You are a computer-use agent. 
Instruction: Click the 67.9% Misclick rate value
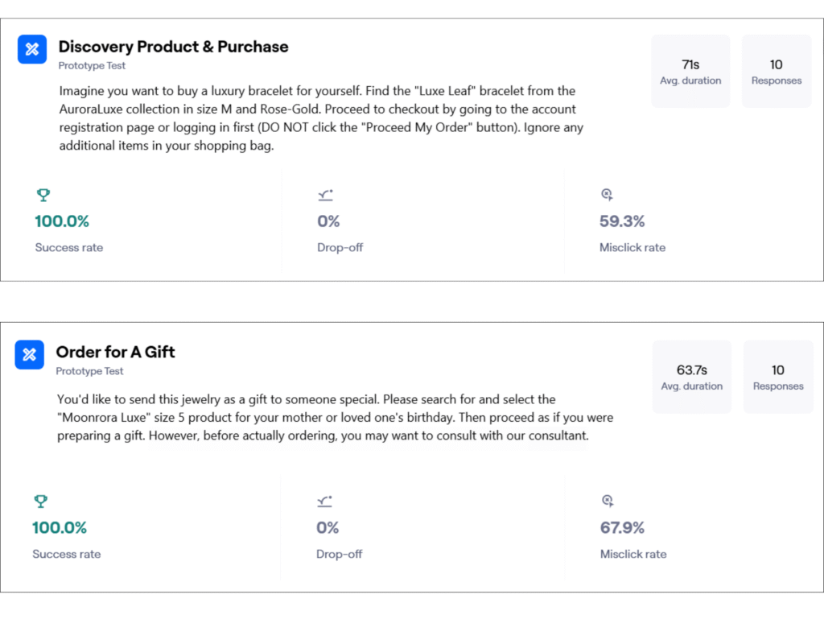click(623, 527)
